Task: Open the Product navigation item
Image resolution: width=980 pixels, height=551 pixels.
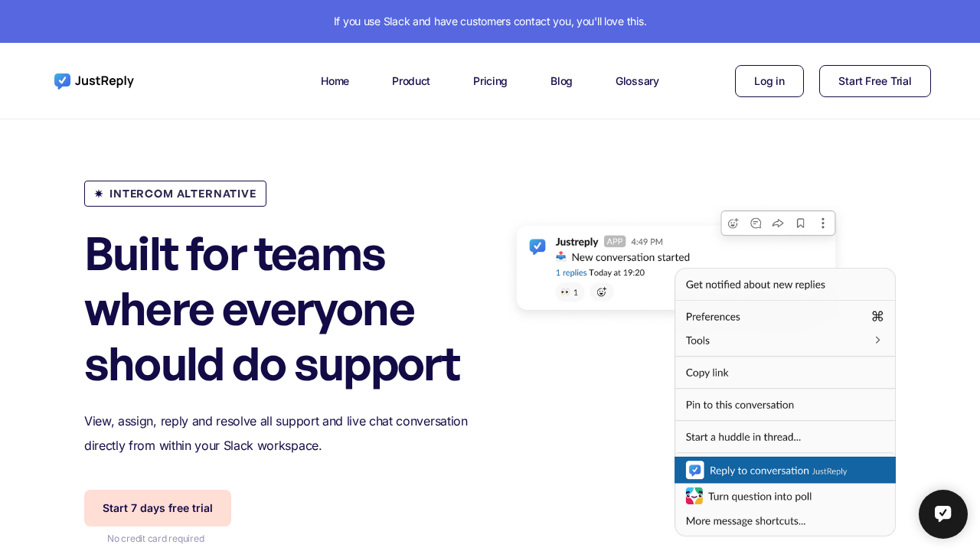Action: (x=410, y=81)
